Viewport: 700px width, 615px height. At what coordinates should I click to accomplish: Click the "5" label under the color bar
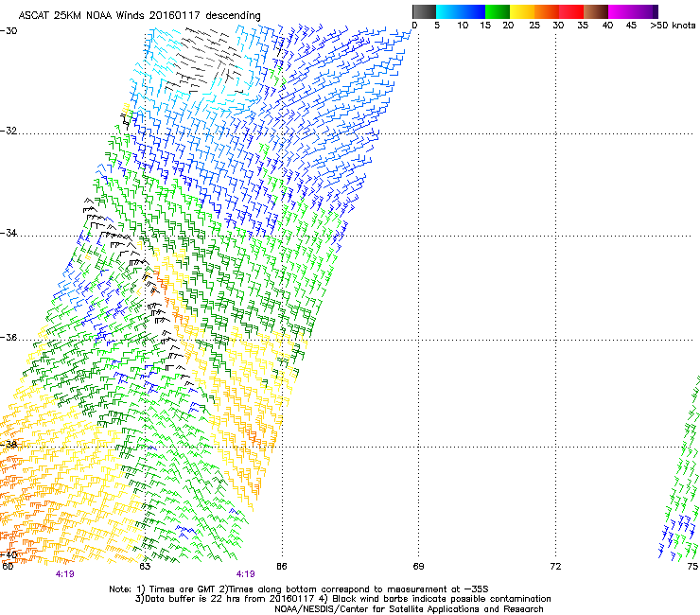[x=437, y=26]
